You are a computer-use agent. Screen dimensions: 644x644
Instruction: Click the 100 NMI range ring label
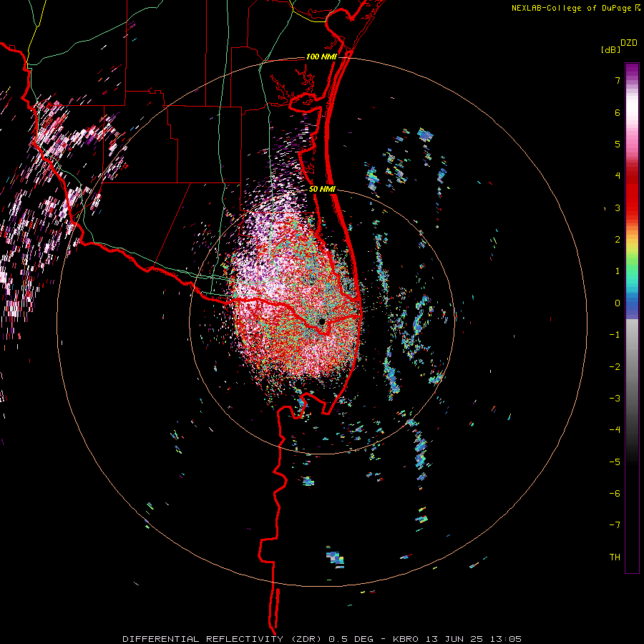click(x=321, y=57)
